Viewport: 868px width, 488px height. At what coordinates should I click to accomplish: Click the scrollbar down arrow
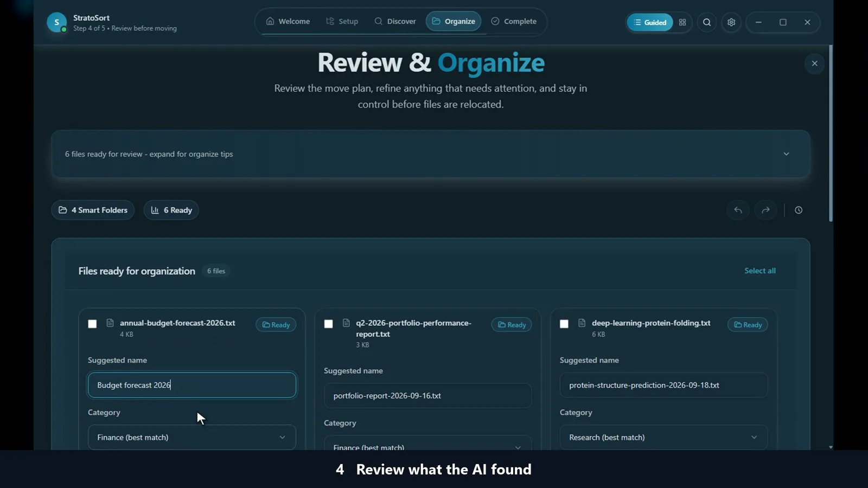tap(831, 447)
